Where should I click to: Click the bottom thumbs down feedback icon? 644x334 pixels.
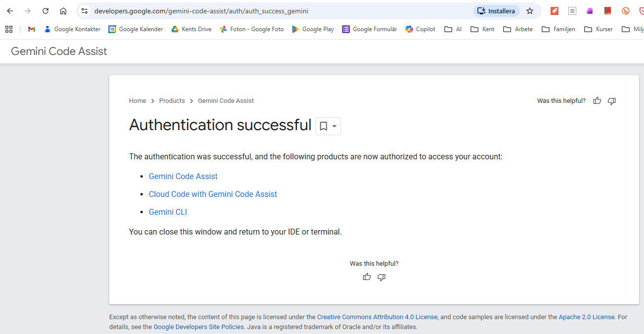[x=382, y=277]
